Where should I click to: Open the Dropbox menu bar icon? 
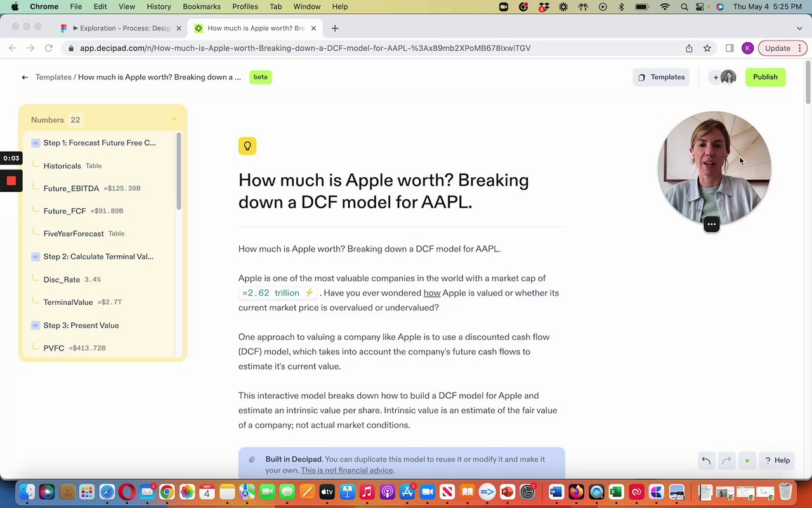tap(544, 6)
